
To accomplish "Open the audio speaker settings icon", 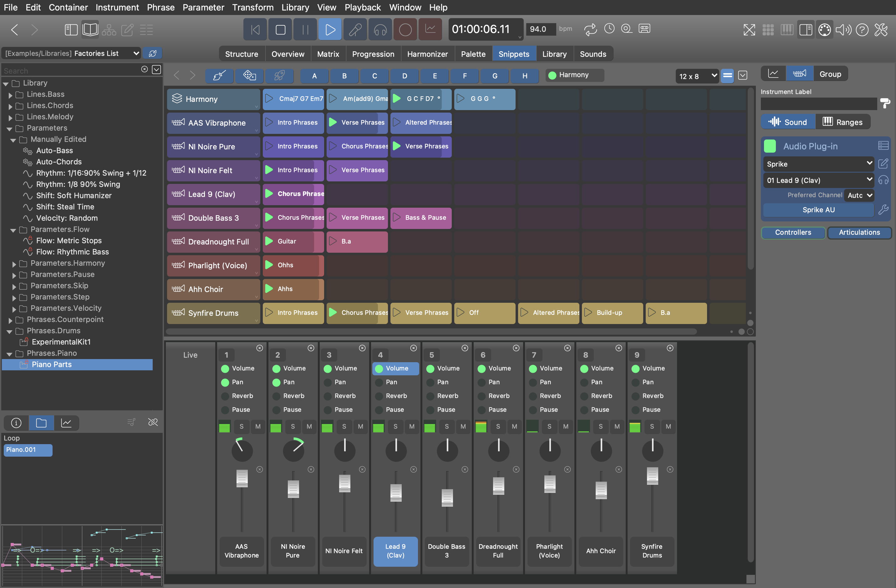I will pos(843,29).
